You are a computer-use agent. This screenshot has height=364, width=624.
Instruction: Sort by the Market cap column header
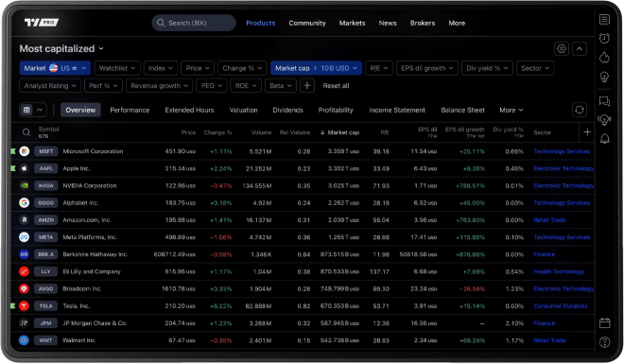339,132
